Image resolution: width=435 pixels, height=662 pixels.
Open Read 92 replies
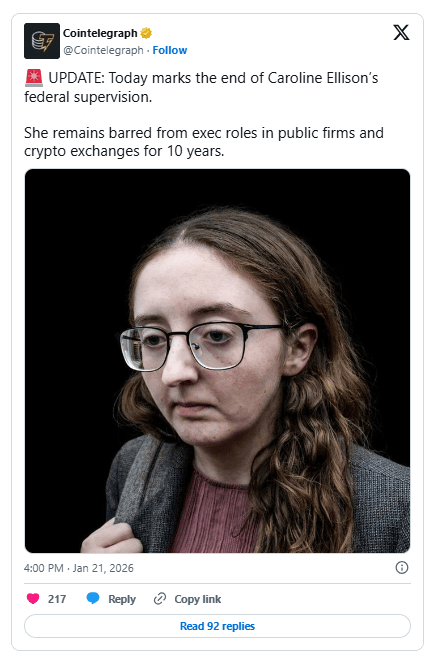(217, 626)
